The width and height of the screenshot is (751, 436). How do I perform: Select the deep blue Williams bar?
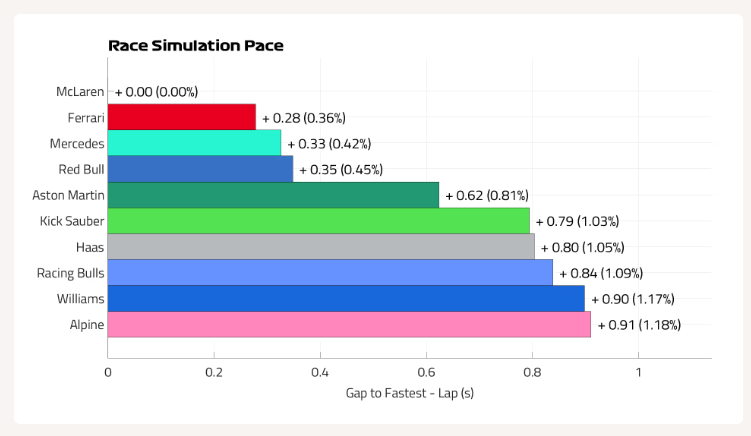[346, 298]
